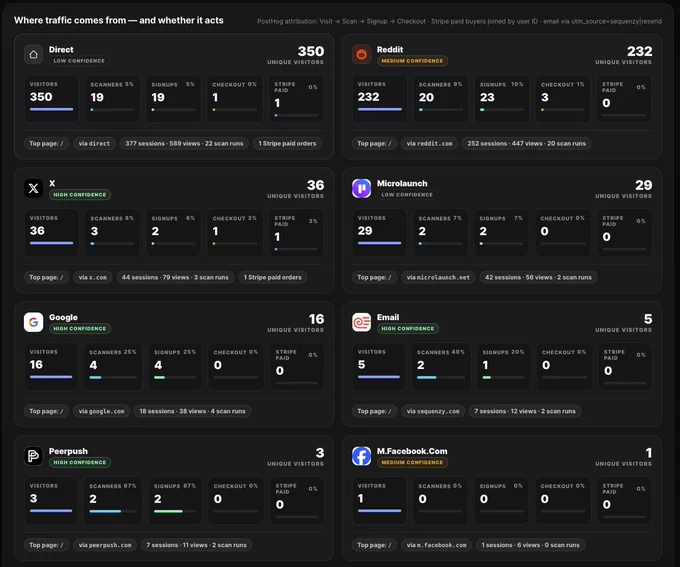680x567 pixels.
Task: Click Peerpush's High Confidence badge
Action: pyautogui.click(x=80, y=462)
